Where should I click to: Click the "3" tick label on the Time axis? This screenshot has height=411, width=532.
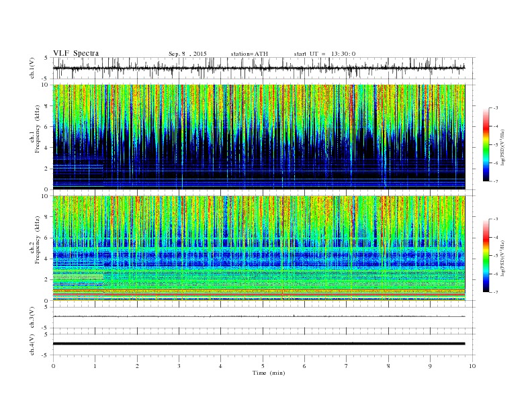[x=179, y=366]
